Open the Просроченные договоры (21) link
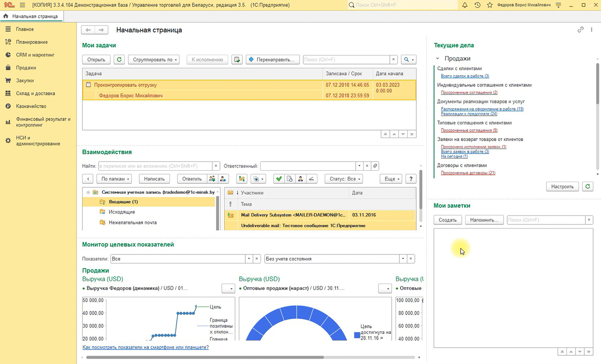 [468, 173]
